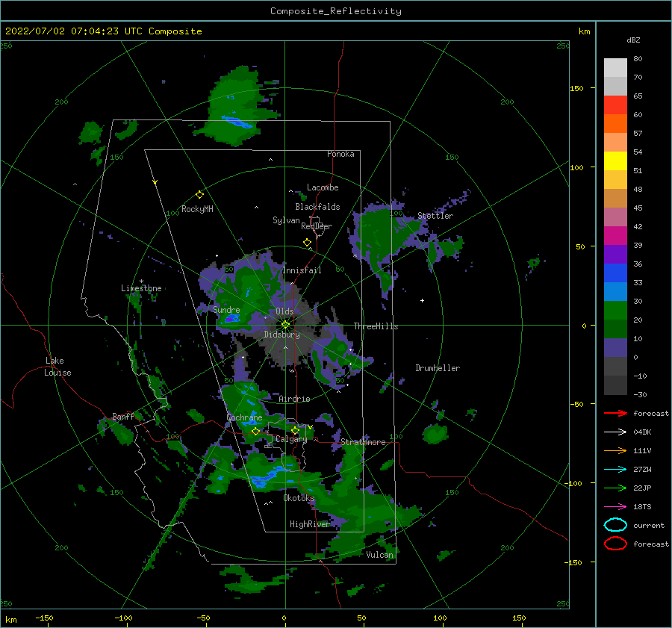Viewport: 672px width, 628px height.
Task: Select the 54 dBZ yellow swatch
Action: tap(615, 161)
